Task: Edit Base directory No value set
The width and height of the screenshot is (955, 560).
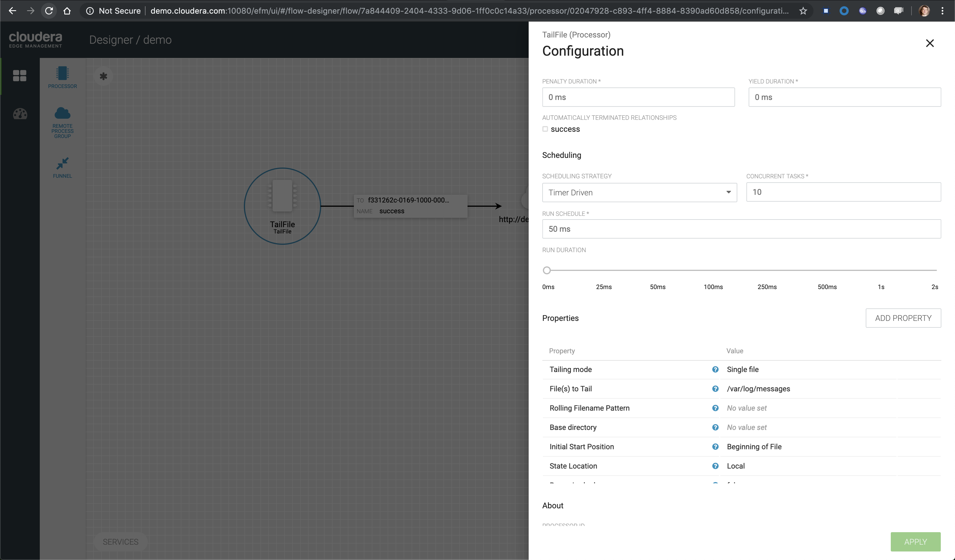Action: click(x=747, y=427)
